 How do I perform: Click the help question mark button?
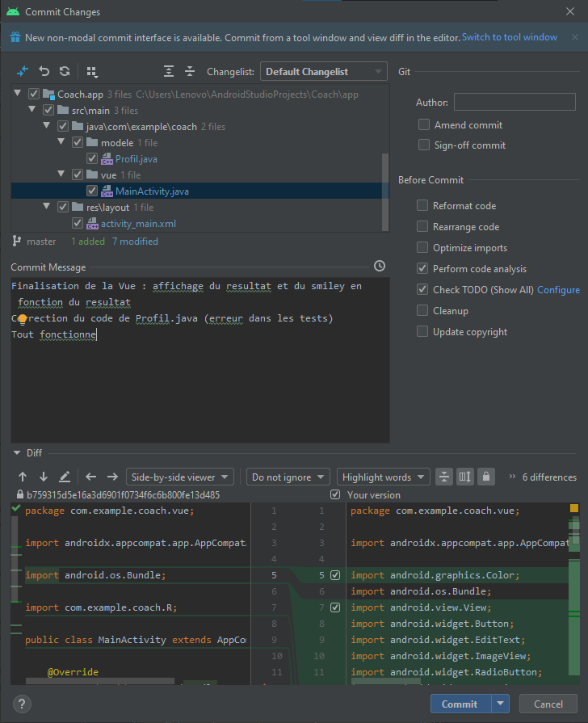click(23, 703)
